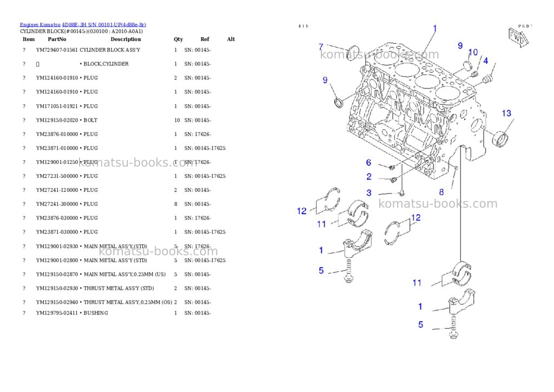Select part number YM23876-010000
Screen dimensions: 554x392
57,134
